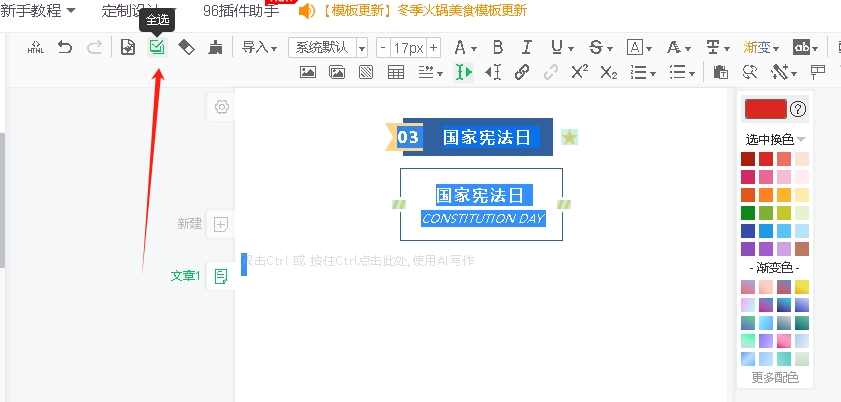Toggle italic formatting
Viewport: 841px width, 402px height.
tap(527, 47)
